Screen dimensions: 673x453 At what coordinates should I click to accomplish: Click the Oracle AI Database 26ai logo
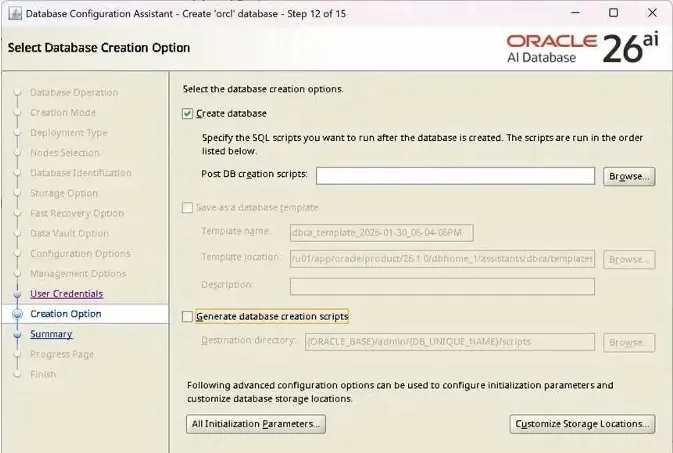coord(582,48)
